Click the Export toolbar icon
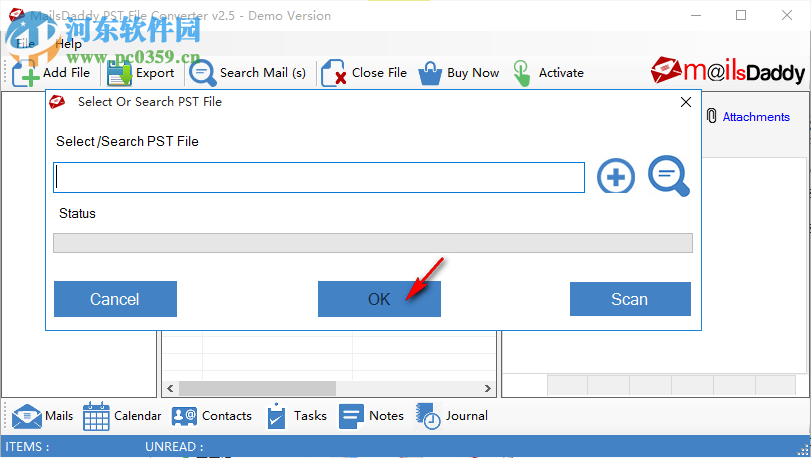The width and height of the screenshot is (811, 458). click(x=119, y=73)
